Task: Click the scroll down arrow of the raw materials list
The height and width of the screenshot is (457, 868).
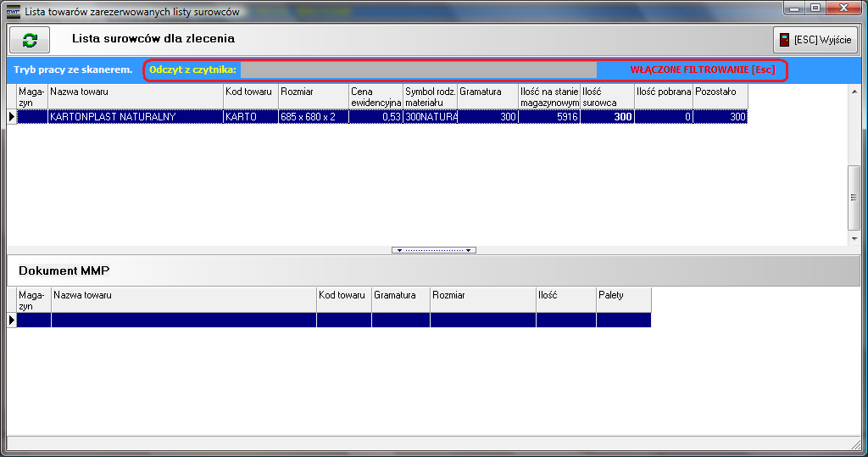Action: (854, 239)
